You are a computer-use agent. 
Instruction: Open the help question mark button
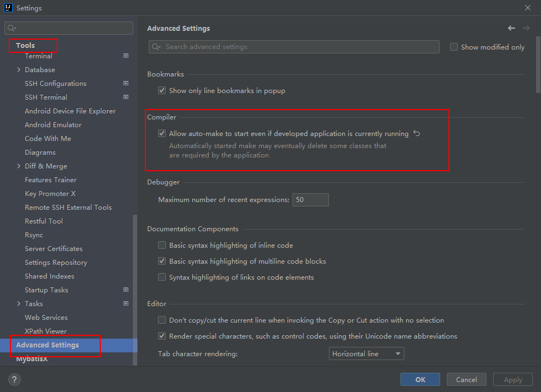point(15,379)
